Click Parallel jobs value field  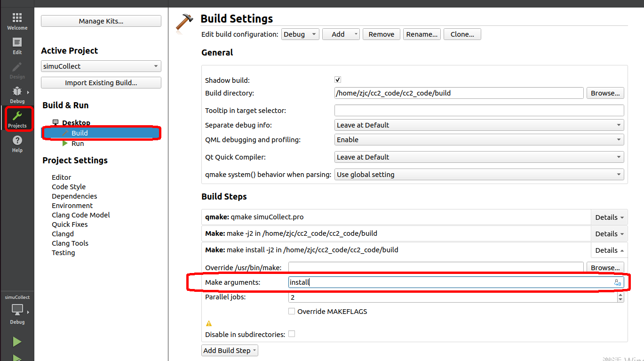[x=453, y=297]
